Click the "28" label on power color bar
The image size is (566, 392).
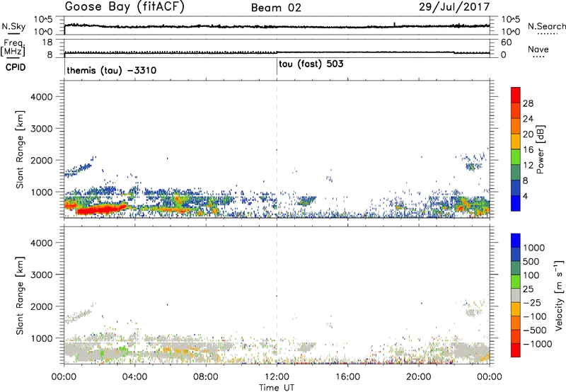(528, 103)
